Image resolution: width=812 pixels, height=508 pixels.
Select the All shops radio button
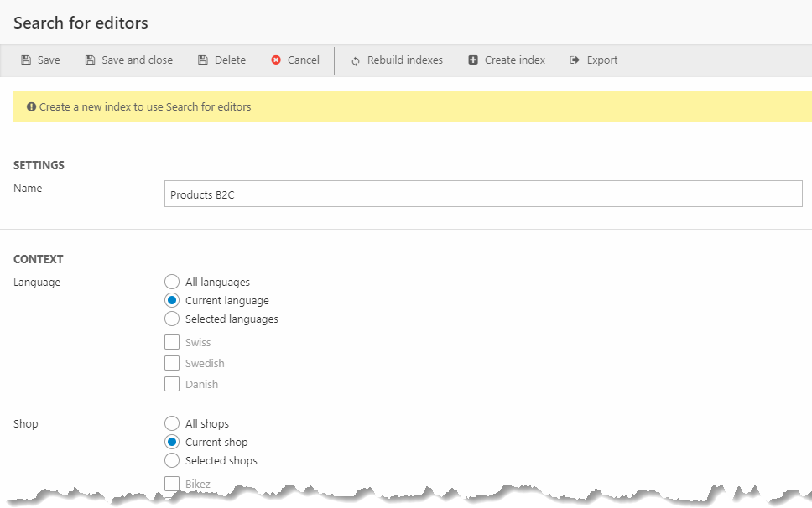[x=172, y=423]
